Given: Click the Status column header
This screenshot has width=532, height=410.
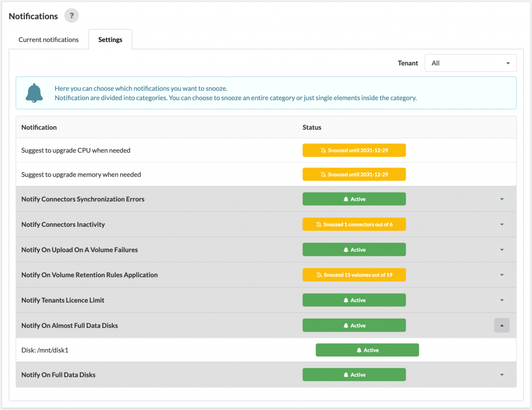Looking at the screenshot, I should point(312,127).
